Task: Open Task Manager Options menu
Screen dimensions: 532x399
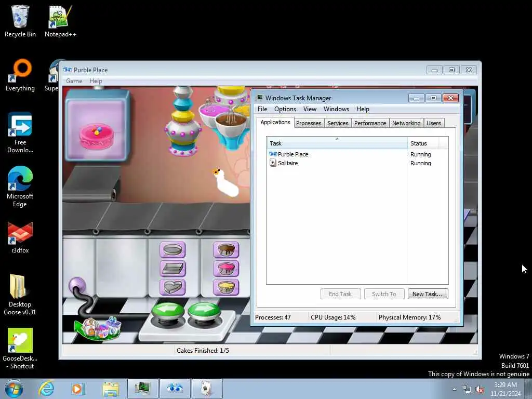Action: click(x=285, y=109)
